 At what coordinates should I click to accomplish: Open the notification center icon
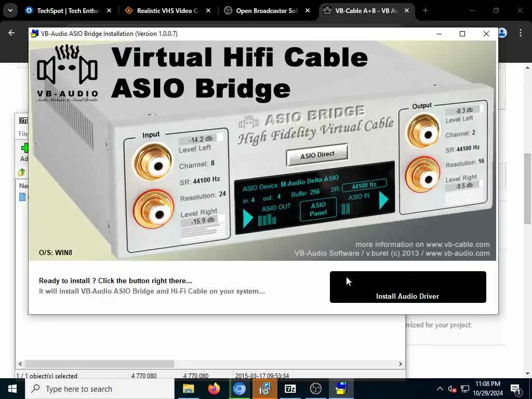pyautogui.click(x=515, y=389)
